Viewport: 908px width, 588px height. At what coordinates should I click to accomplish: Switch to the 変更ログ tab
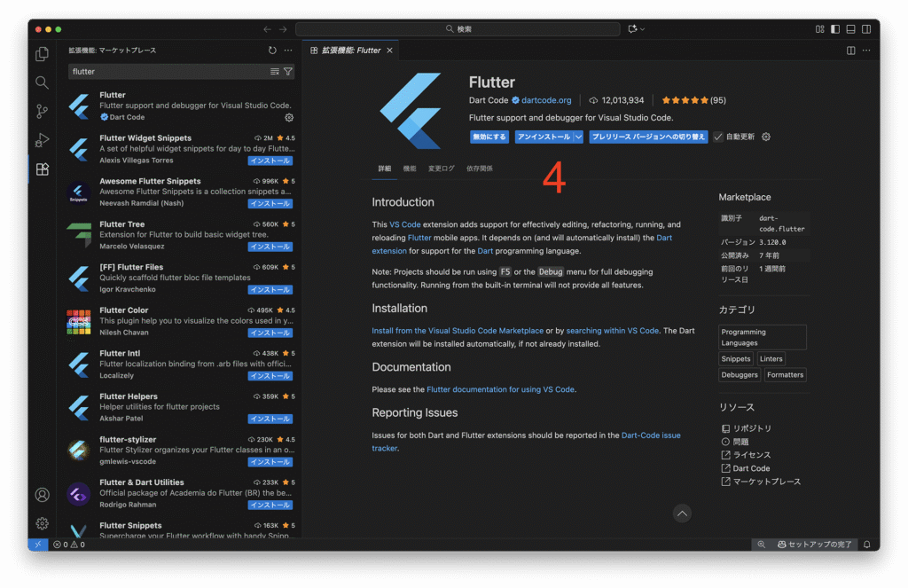click(x=441, y=169)
